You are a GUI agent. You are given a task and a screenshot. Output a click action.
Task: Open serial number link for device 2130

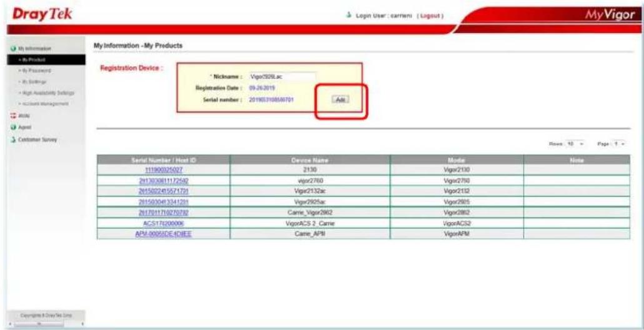164,170
